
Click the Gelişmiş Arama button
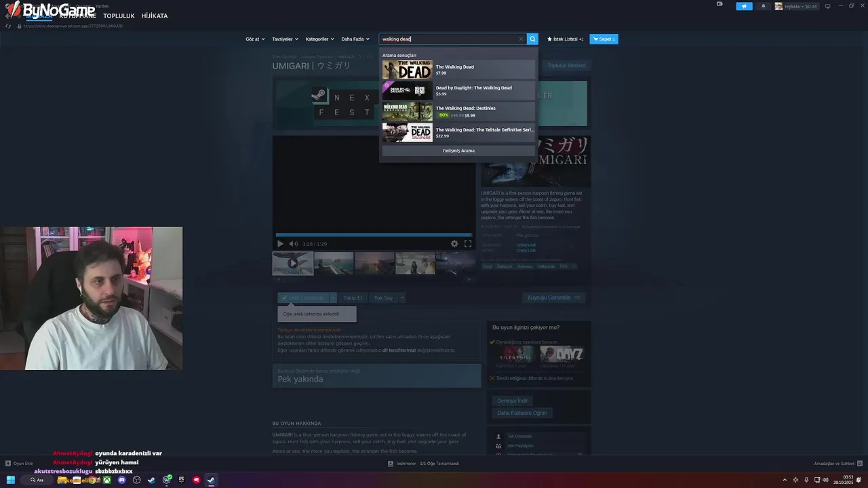click(x=458, y=150)
